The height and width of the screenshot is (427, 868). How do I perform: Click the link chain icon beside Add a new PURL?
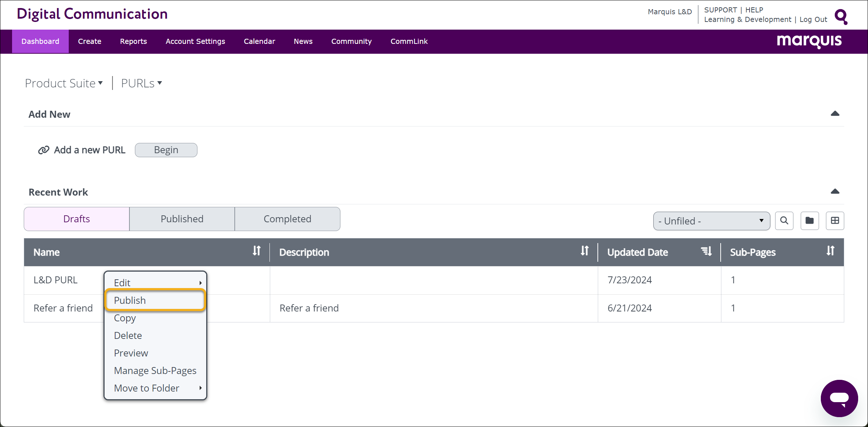point(44,150)
